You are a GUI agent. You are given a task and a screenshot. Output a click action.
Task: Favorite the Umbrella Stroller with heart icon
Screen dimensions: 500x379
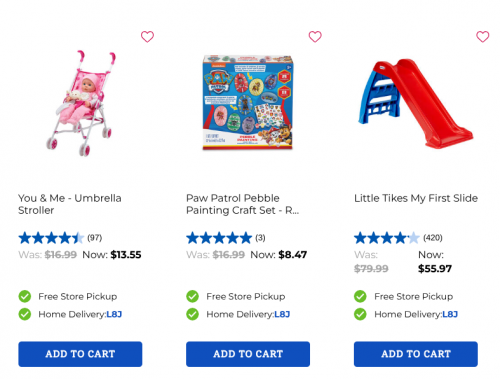click(x=147, y=36)
